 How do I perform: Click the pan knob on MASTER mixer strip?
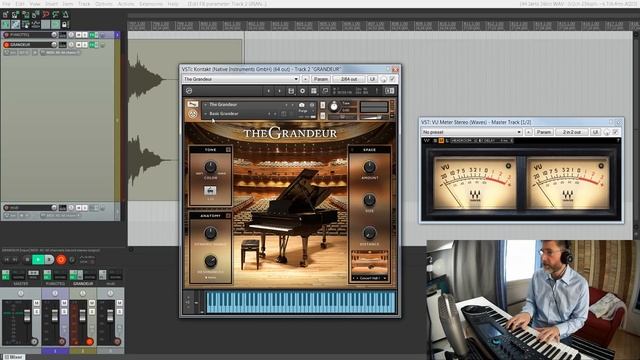[20, 293]
